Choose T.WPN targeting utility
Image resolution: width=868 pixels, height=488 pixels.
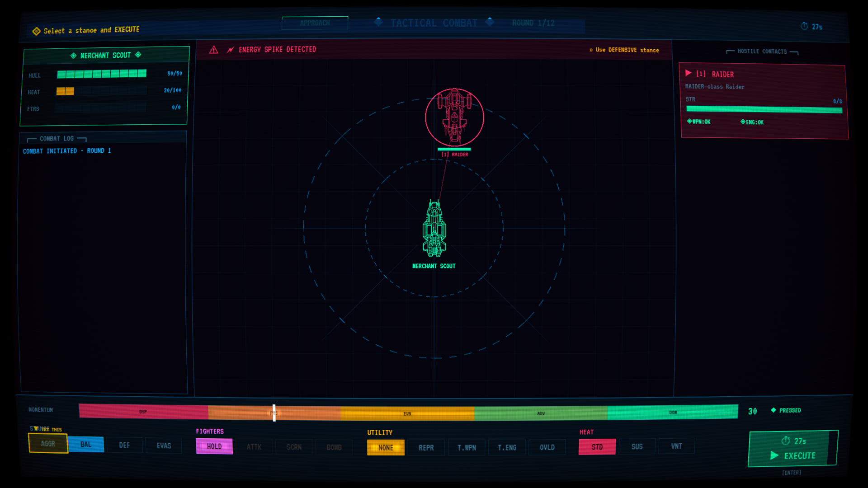467,447
